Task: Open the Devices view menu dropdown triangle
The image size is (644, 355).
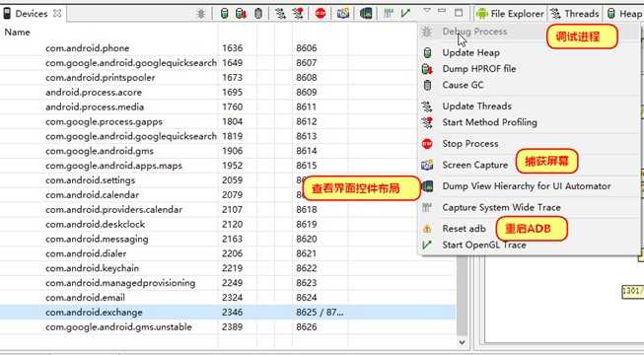Action: coord(427,10)
